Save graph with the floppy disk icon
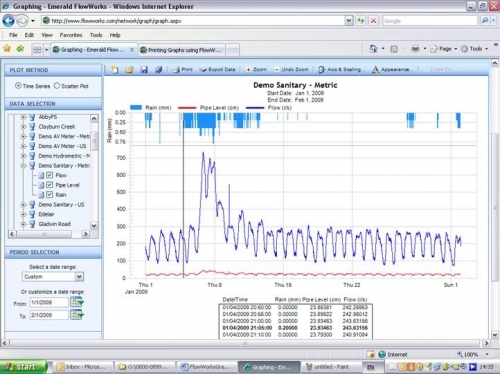 (x=144, y=69)
